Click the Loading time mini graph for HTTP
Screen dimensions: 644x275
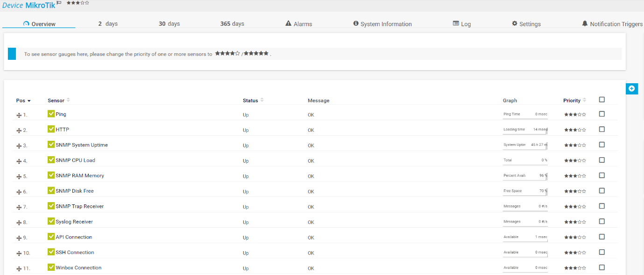(x=525, y=130)
